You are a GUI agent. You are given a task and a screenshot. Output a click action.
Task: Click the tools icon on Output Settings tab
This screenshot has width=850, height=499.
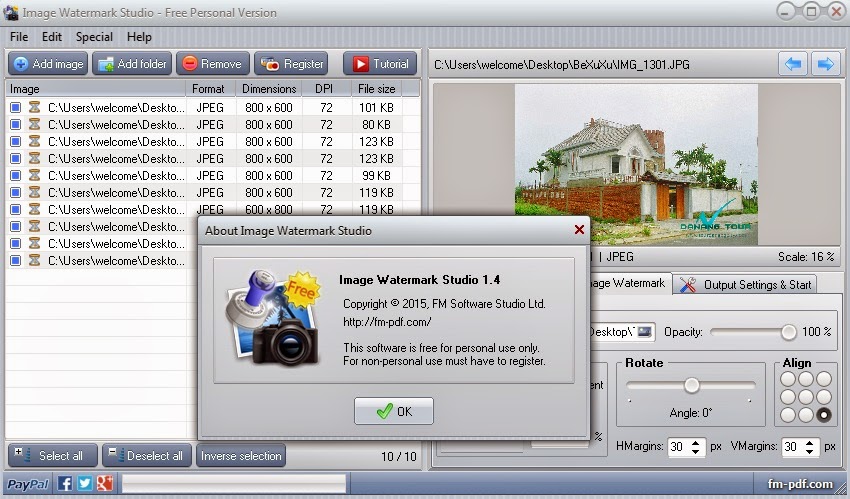(x=688, y=284)
